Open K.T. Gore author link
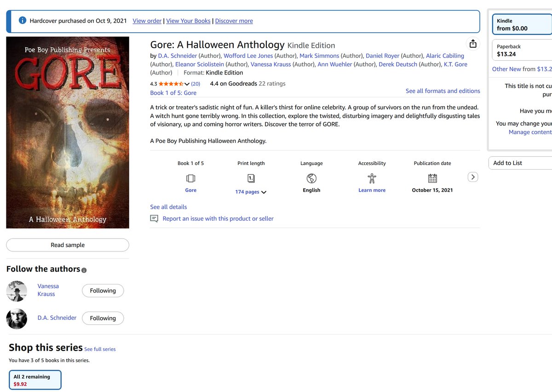This screenshot has height=392, width=552. tap(455, 64)
